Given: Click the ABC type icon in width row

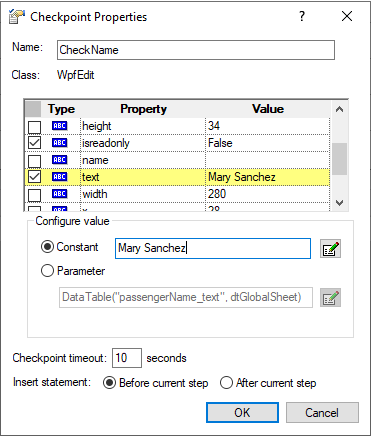Looking at the screenshot, I should point(60,194).
